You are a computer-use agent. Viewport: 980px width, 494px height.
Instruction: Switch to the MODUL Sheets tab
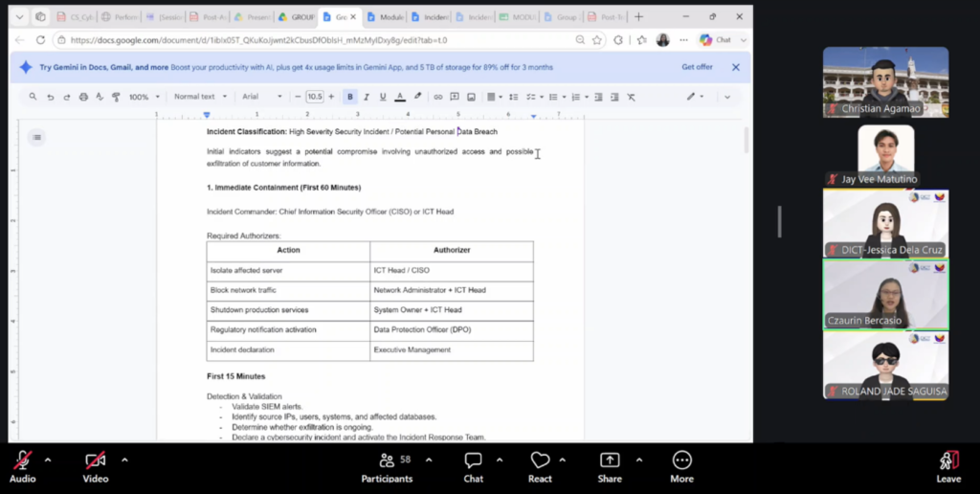[518, 17]
